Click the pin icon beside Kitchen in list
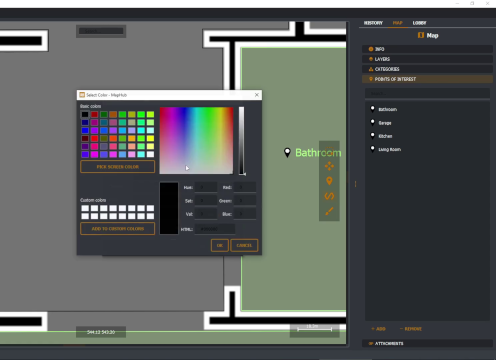The height and width of the screenshot is (360, 496). point(373,135)
